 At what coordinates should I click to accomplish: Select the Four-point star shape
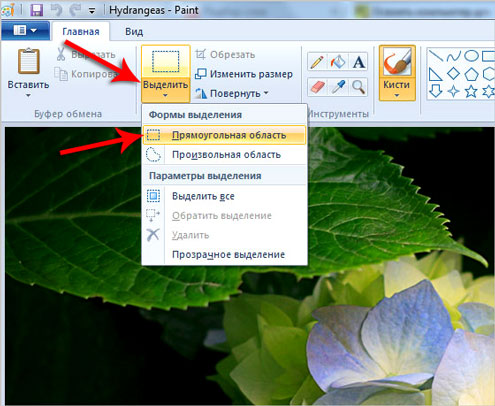453,91
